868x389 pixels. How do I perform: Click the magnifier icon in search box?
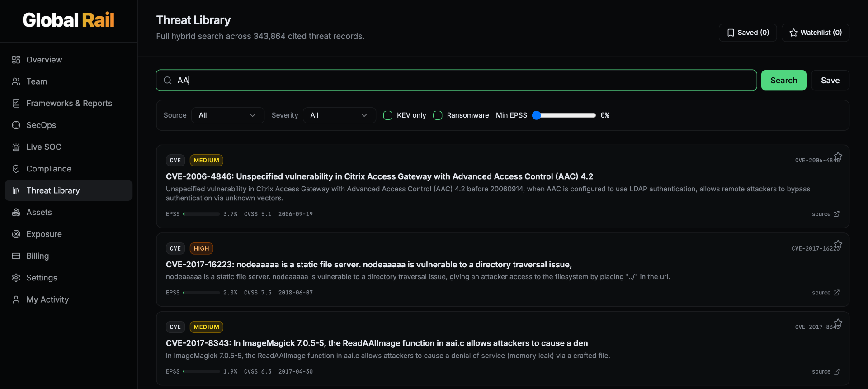[168, 81]
